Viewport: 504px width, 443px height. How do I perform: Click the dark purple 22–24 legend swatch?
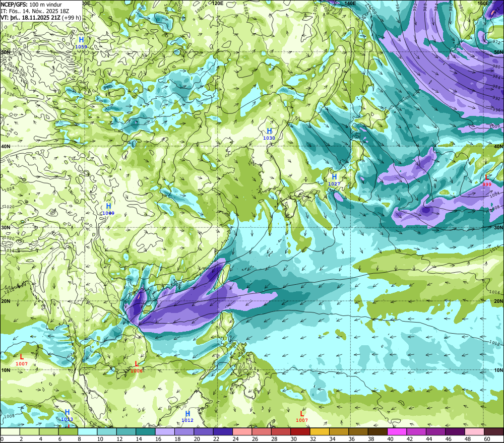click(223, 431)
